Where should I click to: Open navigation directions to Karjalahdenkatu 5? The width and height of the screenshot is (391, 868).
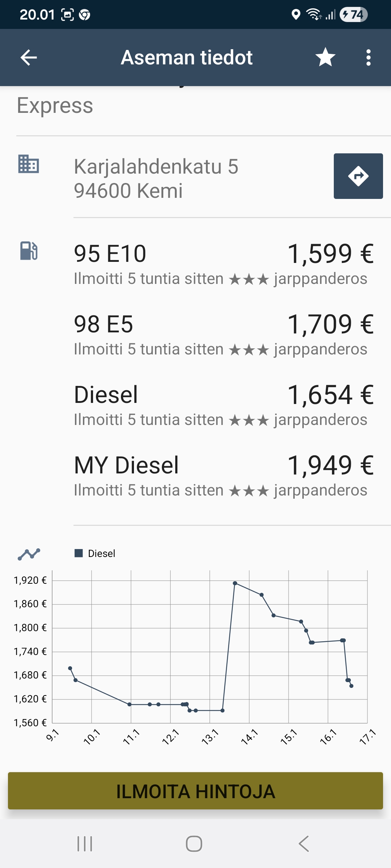pyautogui.click(x=358, y=176)
